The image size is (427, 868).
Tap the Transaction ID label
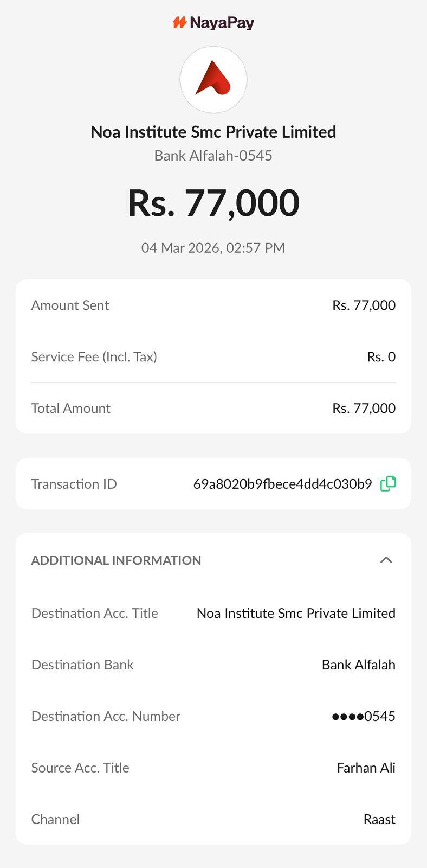(x=74, y=484)
